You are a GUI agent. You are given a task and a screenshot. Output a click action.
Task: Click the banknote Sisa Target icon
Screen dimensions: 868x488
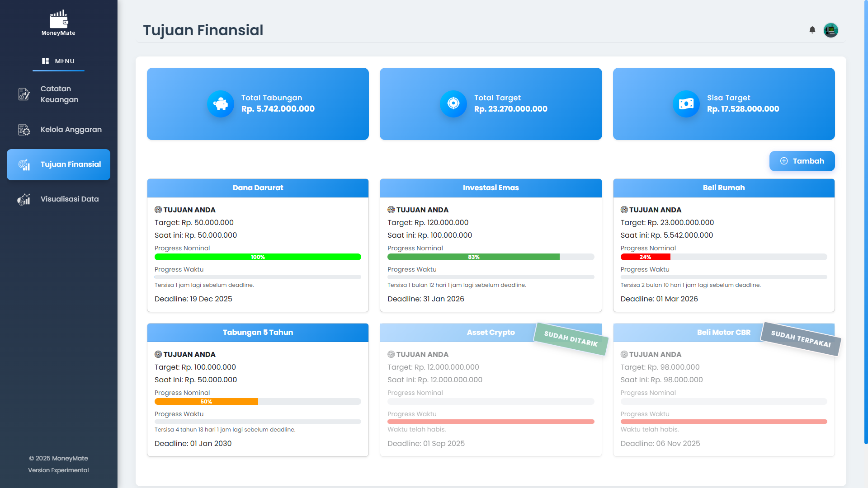(x=686, y=104)
